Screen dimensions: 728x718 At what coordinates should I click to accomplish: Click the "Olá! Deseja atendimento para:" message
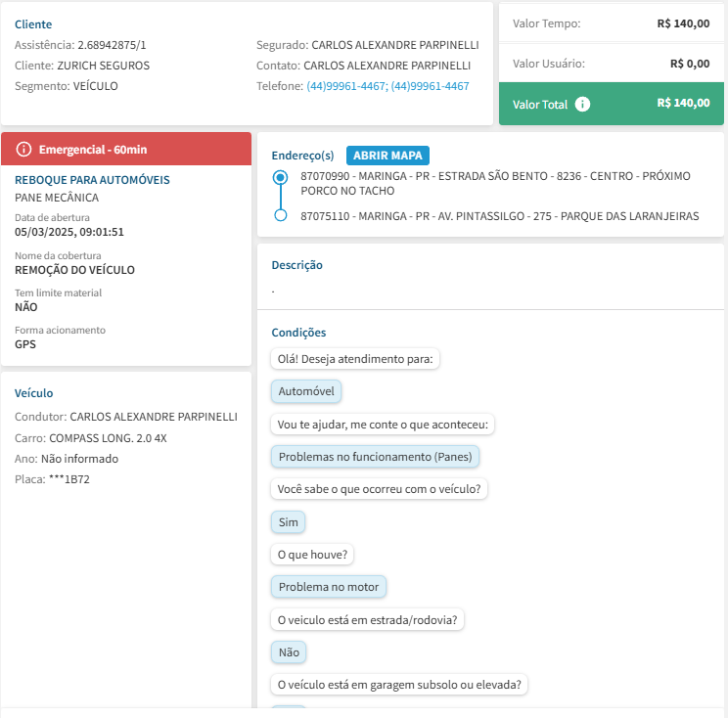coord(356,359)
